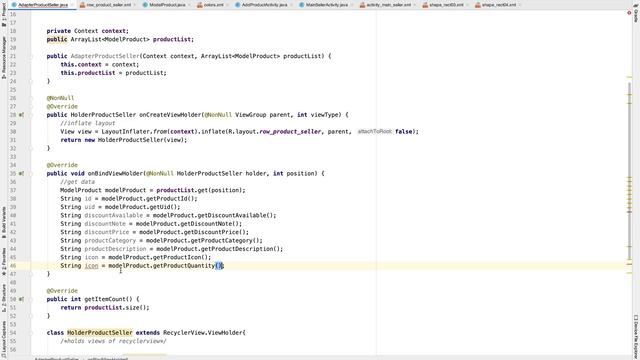The width and height of the screenshot is (640, 360).
Task: Click the 'productCategory' variable name
Action: (x=110, y=240)
